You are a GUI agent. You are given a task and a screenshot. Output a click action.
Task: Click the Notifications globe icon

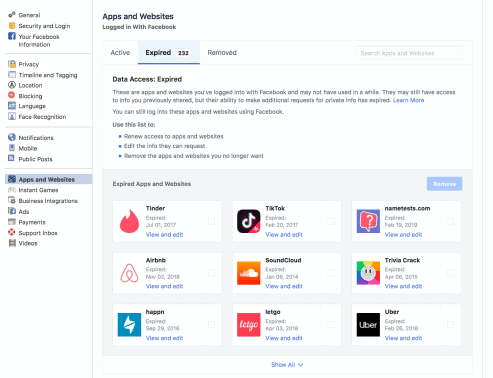(12, 137)
